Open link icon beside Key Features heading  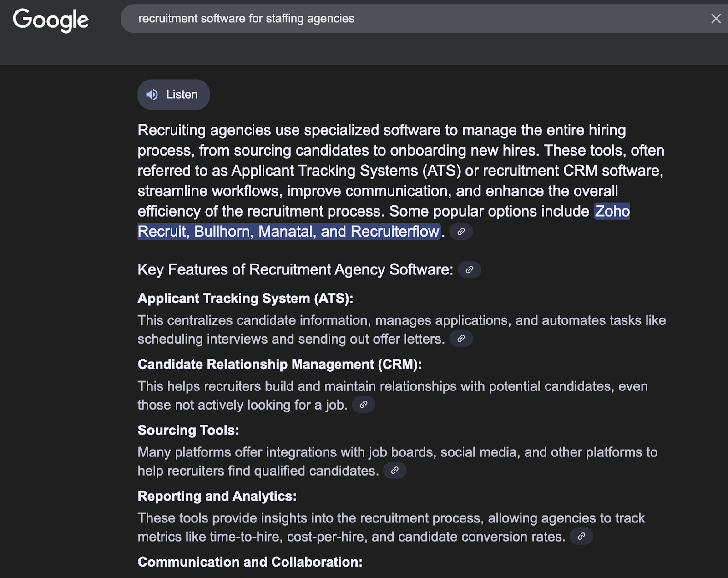(x=470, y=270)
